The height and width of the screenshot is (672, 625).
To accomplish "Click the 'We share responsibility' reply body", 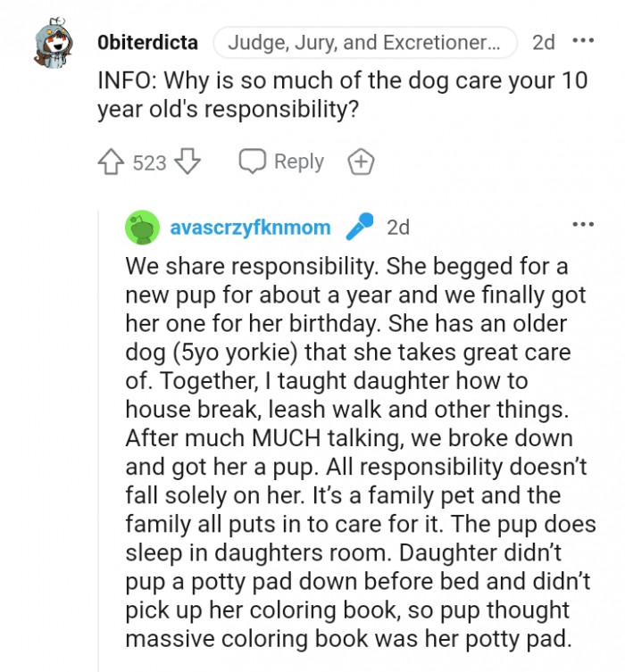I will 348,268.
